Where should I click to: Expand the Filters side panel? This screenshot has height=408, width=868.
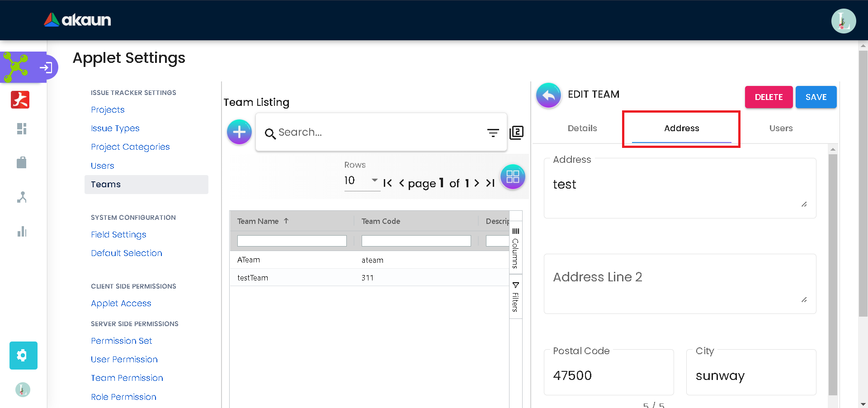[515, 297]
